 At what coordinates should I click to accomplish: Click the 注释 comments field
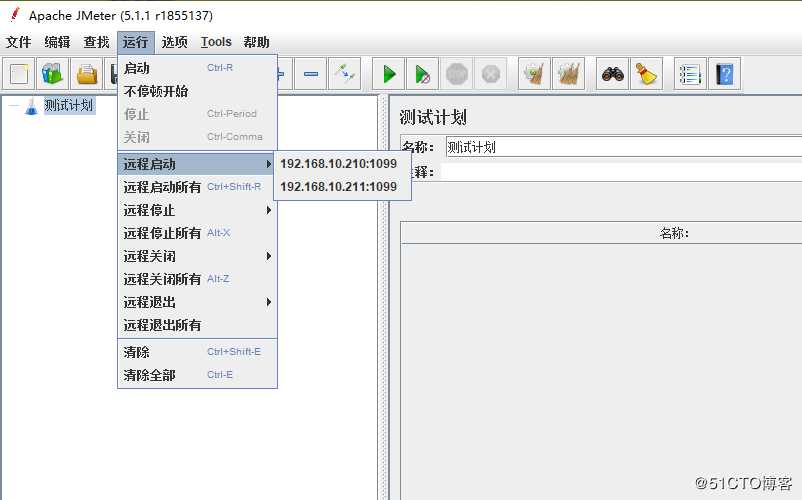(x=621, y=172)
